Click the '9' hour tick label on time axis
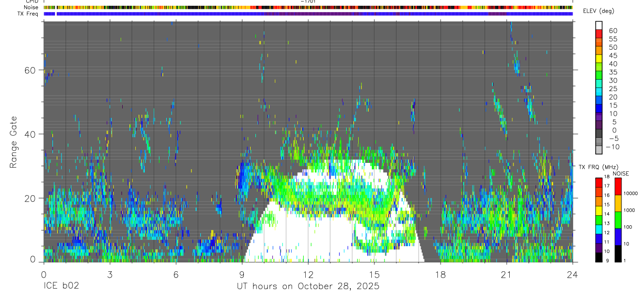The image size is (644, 297). click(x=242, y=274)
